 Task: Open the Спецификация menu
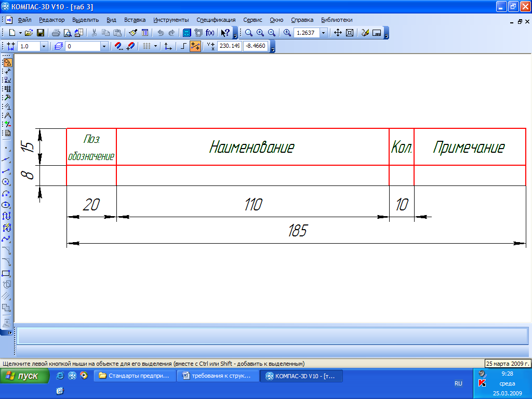(x=216, y=20)
